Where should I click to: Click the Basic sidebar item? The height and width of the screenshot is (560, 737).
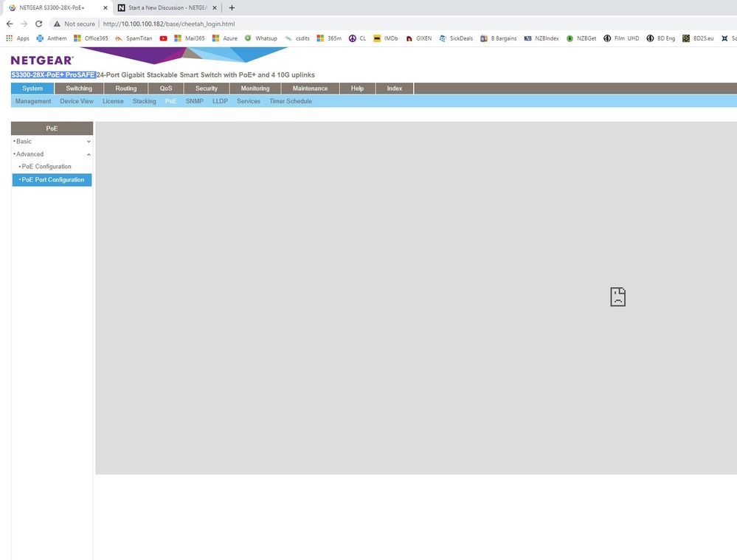(x=24, y=142)
